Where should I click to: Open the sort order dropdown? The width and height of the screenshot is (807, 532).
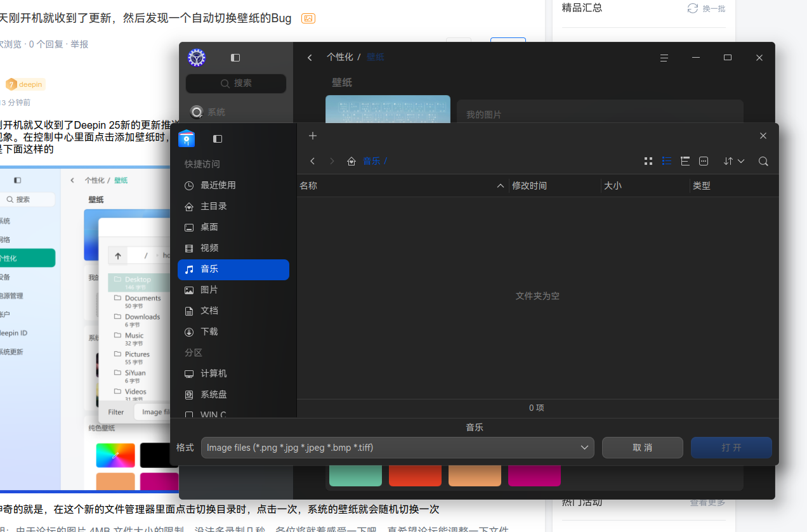734,161
